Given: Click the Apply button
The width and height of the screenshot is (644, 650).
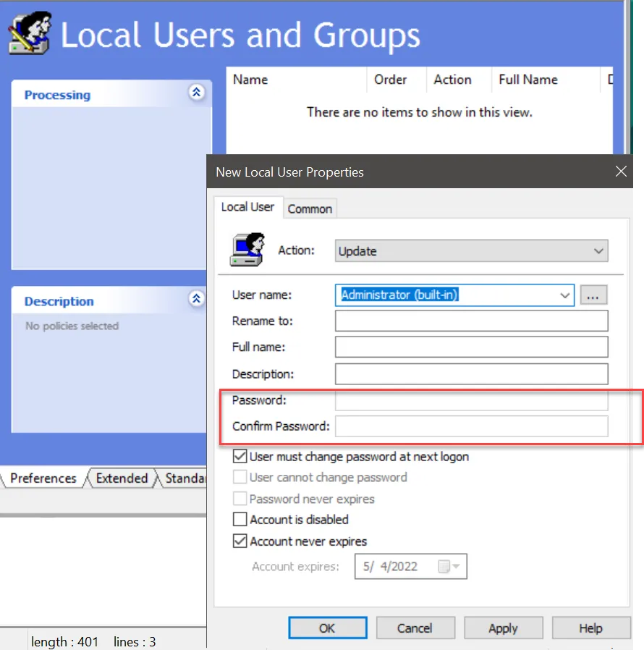Looking at the screenshot, I should tap(503, 628).
